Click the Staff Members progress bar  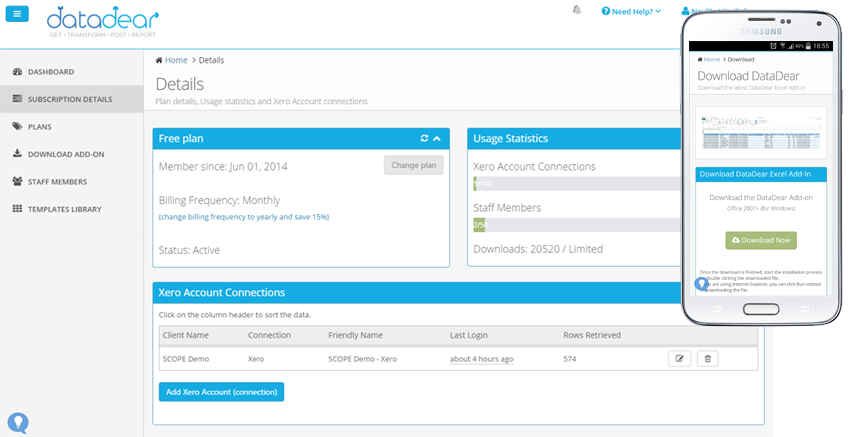(x=577, y=225)
